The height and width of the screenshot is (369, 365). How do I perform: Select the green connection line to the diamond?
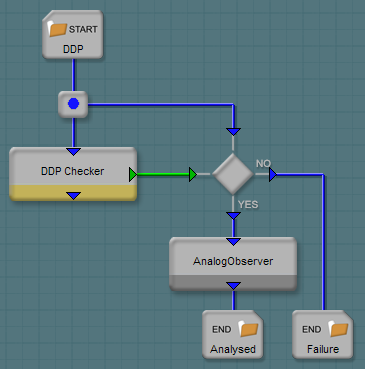(163, 174)
